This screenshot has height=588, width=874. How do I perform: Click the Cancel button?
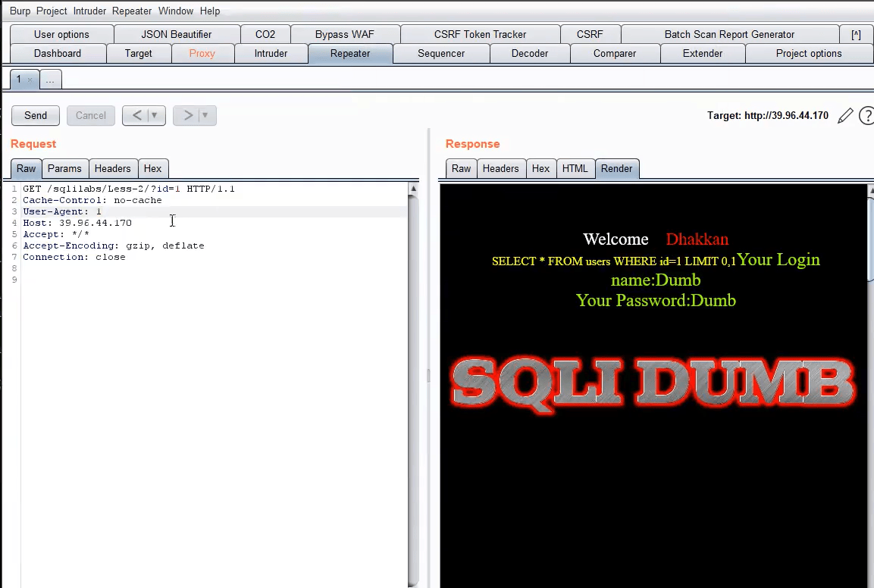pyautogui.click(x=91, y=115)
